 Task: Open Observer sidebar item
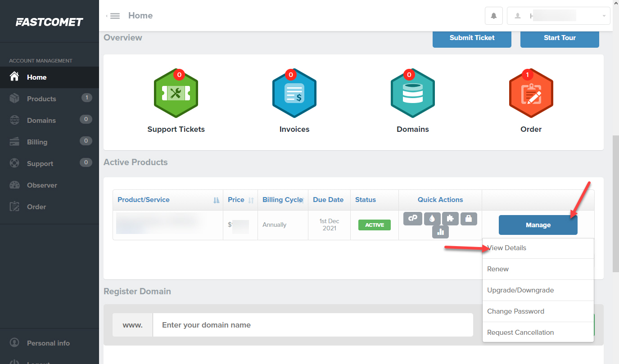tap(50, 185)
